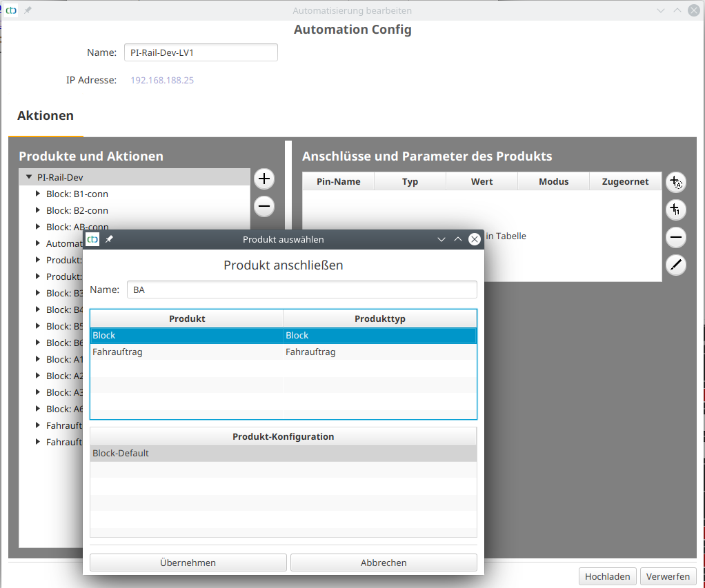
Task: Click the plus button to add a product
Action: tap(264, 179)
